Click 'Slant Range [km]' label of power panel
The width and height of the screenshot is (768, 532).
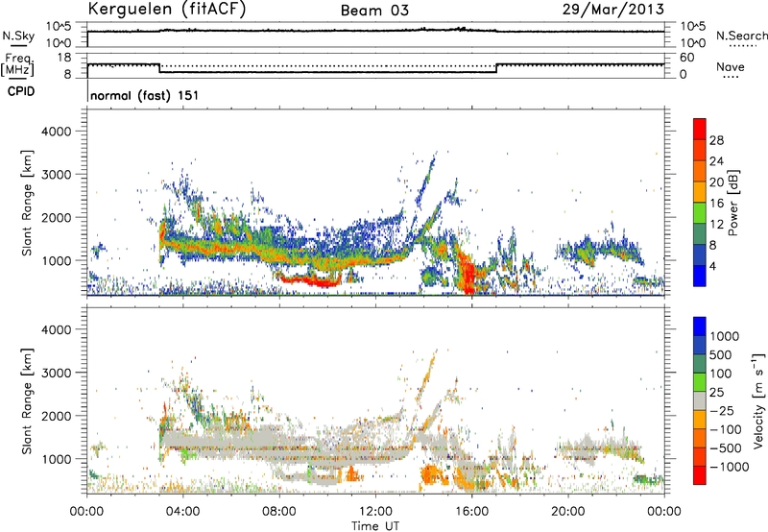click(x=27, y=203)
